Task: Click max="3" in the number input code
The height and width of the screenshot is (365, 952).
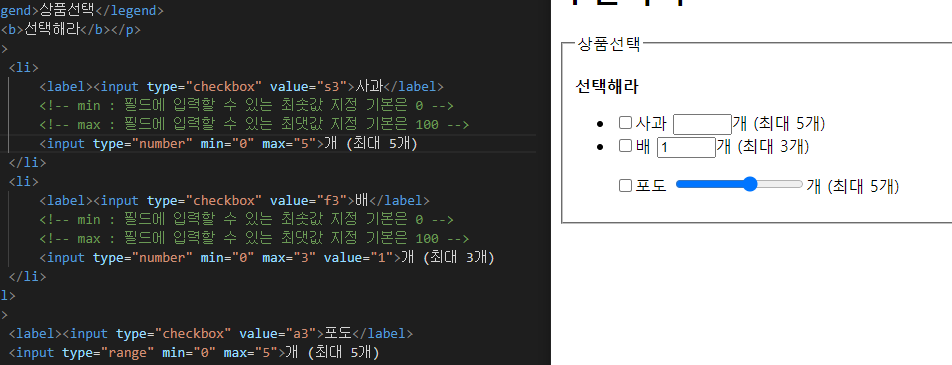Action: coord(289,258)
